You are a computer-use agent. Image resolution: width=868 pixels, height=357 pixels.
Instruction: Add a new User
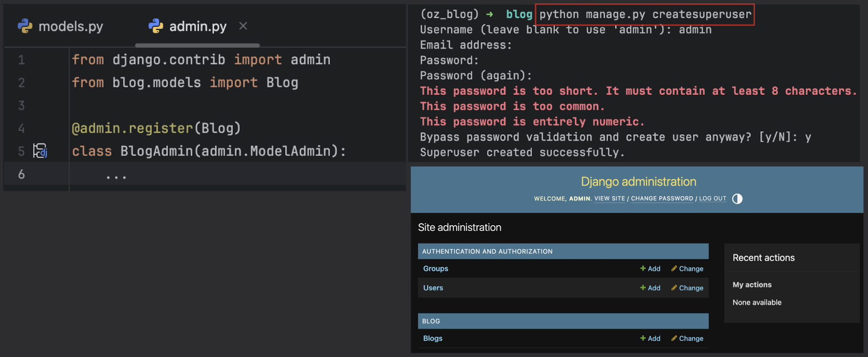click(x=650, y=288)
